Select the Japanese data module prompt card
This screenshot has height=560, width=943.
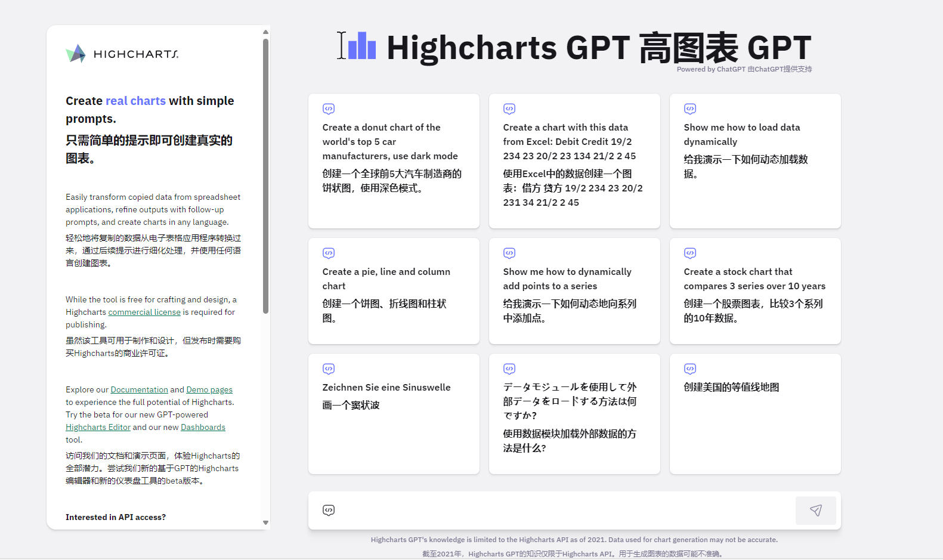tap(574, 414)
